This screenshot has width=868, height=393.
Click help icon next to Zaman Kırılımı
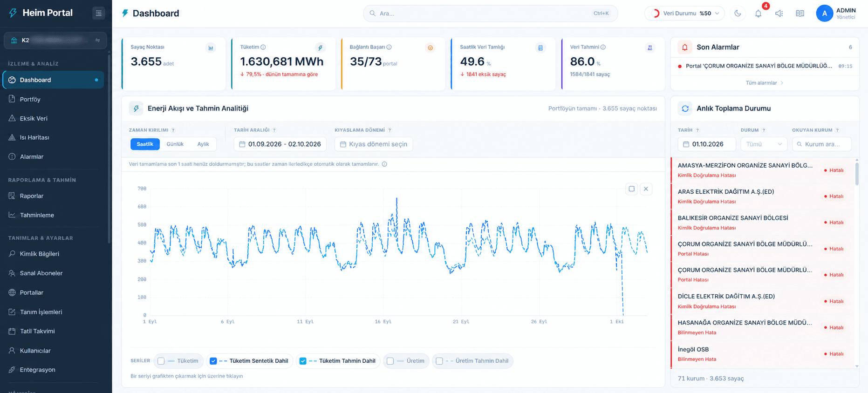pos(173,130)
